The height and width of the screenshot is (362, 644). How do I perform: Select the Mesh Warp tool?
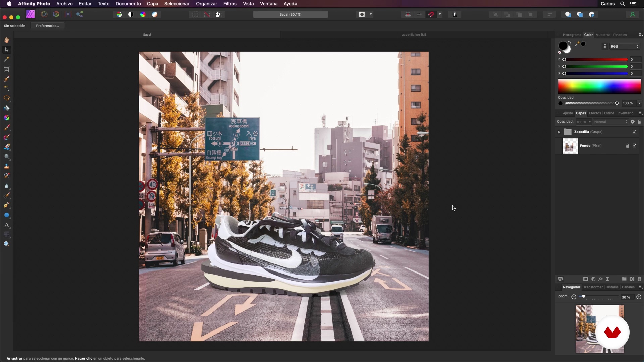click(x=7, y=235)
